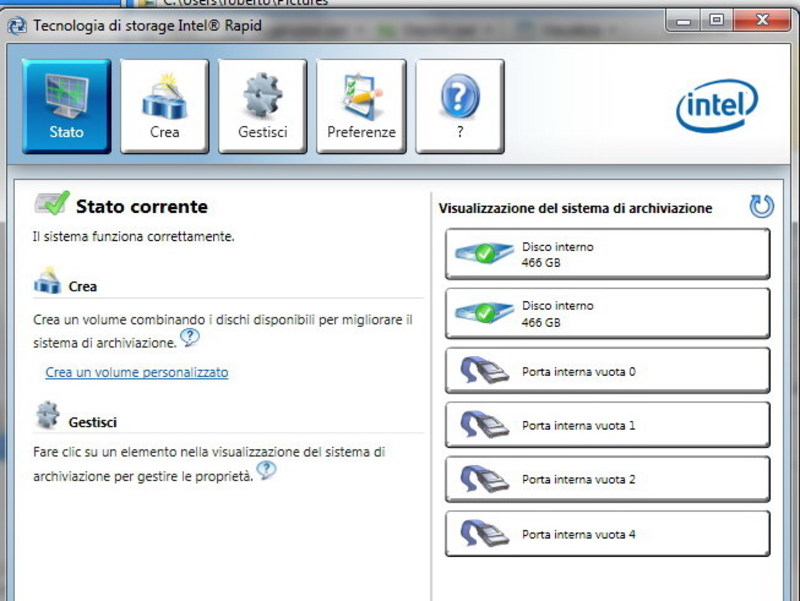
Task: Open help bubble after 'gestire le proprietà.'
Action: (x=266, y=470)
